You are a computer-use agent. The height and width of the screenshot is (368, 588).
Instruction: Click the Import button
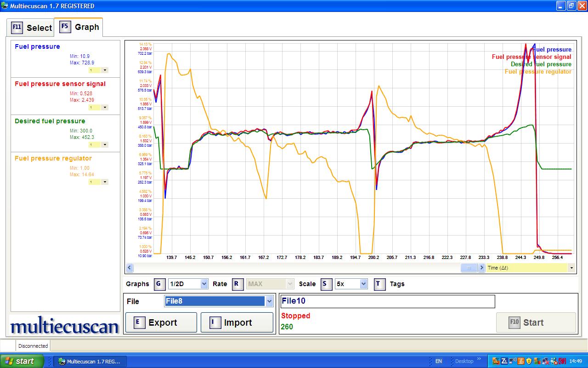(x=236, y=322)
